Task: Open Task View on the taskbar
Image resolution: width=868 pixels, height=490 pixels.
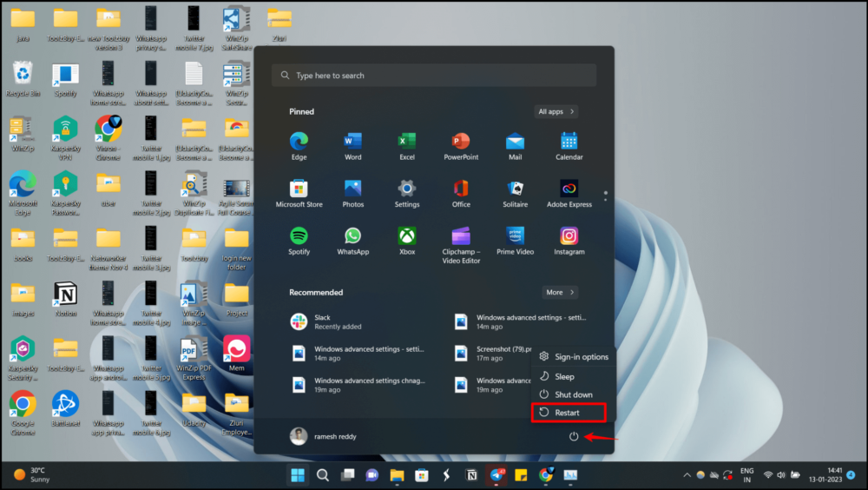Action: coord(347,475)
